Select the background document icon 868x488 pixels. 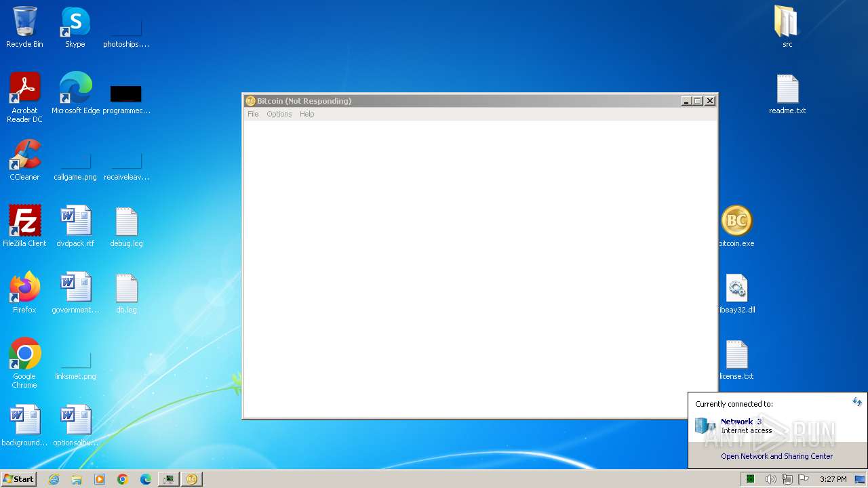coord(24,426)
